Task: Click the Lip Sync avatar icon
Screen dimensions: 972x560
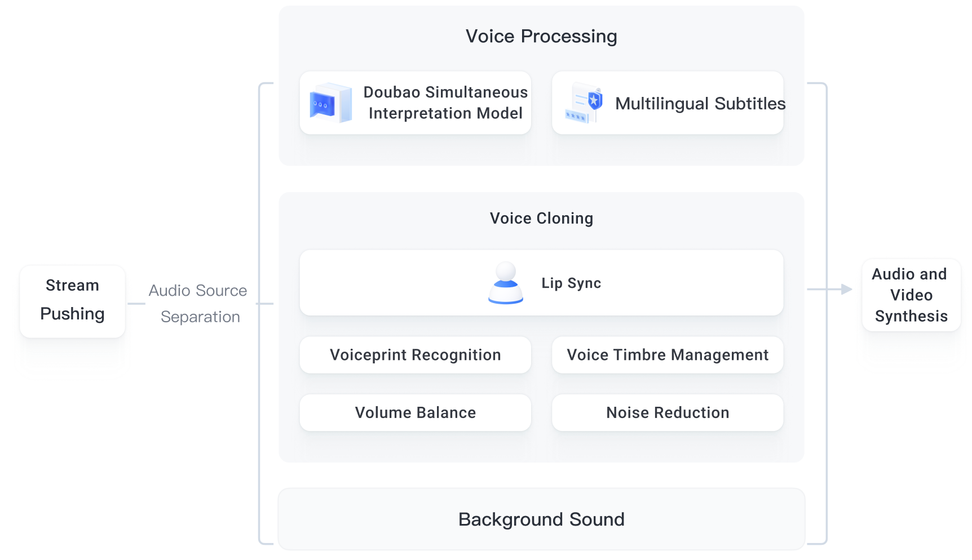Action: (x=506, y=283)
